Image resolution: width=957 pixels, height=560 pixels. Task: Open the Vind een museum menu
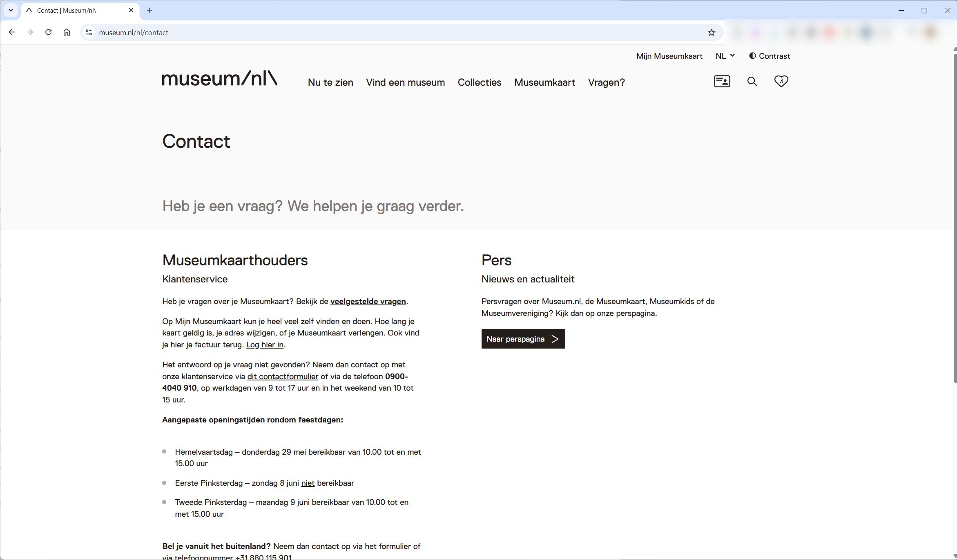[405, 82]
